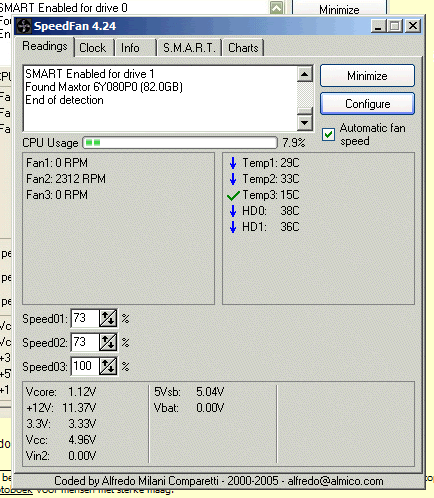434x498 pixels.
Task: Click the Speed03 up/down spinner arrows
Action: 108,366
